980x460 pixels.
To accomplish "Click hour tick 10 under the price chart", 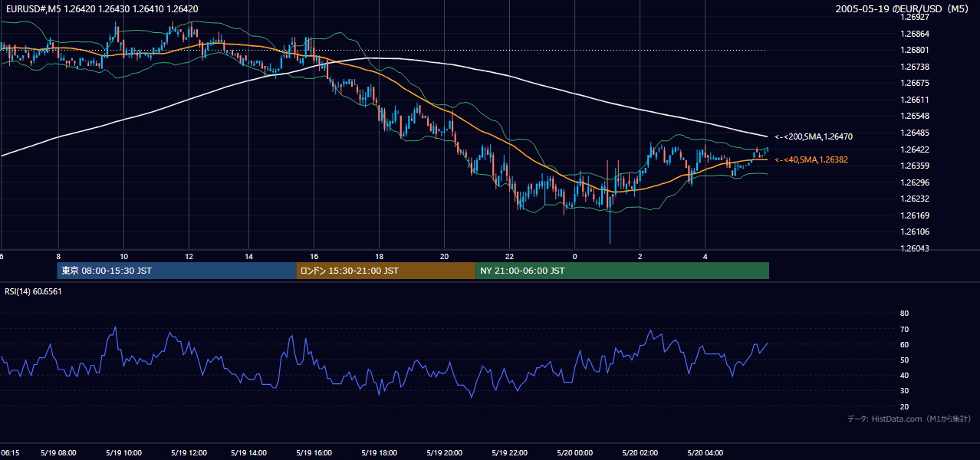I will (123, 256).
